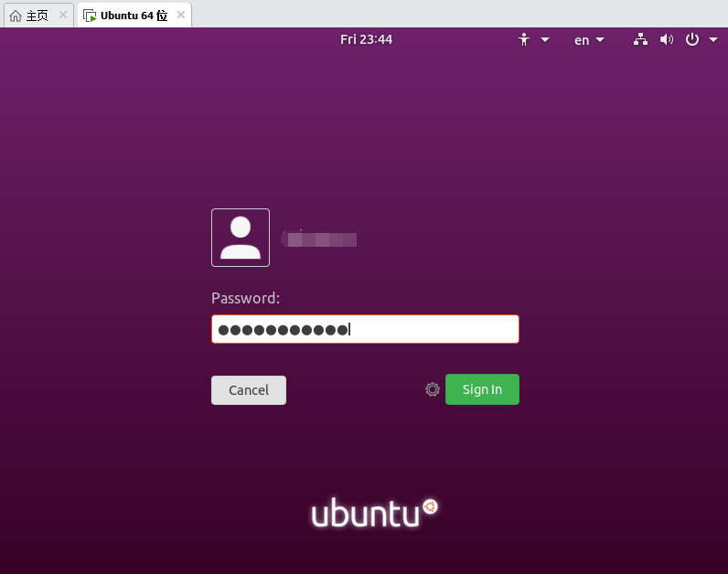The height and width of the screenshot is (574, 728).
Task: Open session options gear icon
Action: tap(433, 389)
